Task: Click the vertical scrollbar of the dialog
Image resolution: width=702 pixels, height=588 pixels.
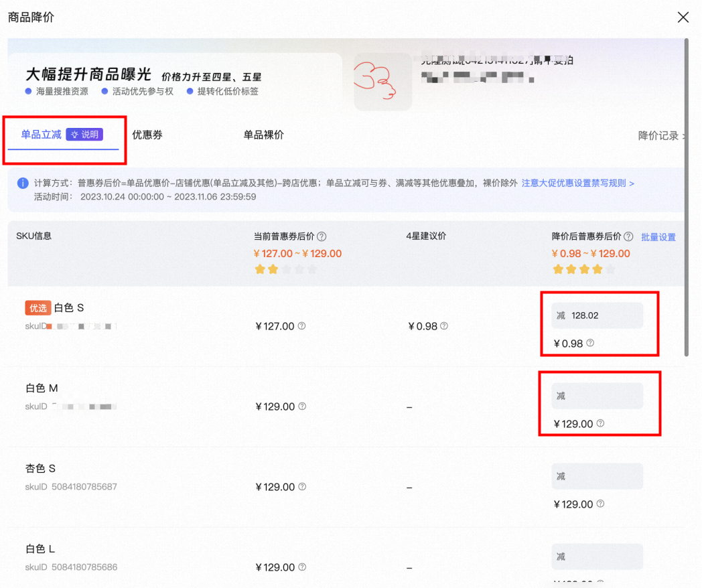Action: click(687, 197)
